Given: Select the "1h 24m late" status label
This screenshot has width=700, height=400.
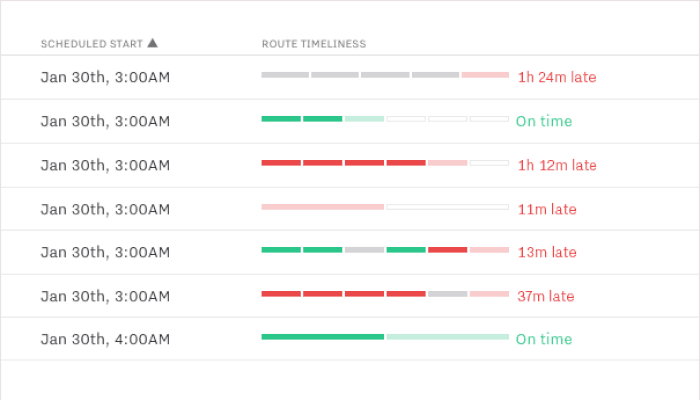Looking at the screenshot, I should point(557,77).
